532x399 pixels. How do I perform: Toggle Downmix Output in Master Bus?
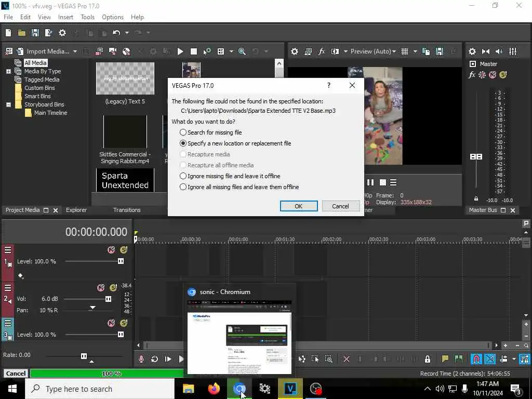tap(486, 51)
